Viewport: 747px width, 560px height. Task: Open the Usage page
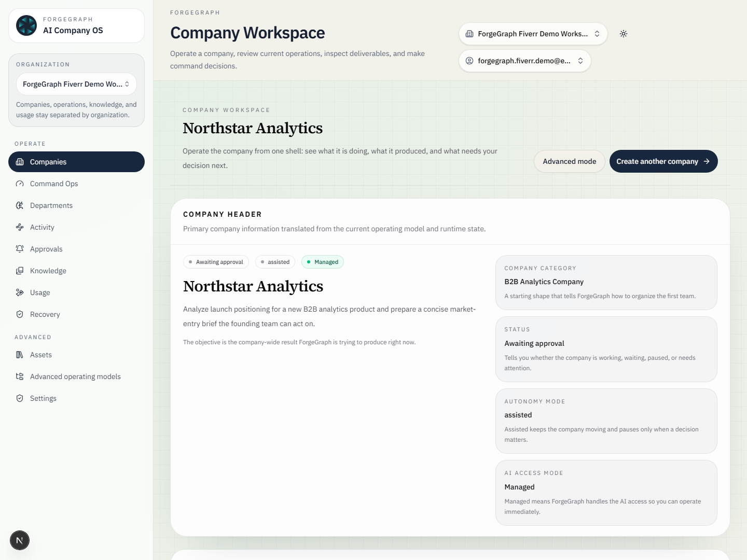76,292
